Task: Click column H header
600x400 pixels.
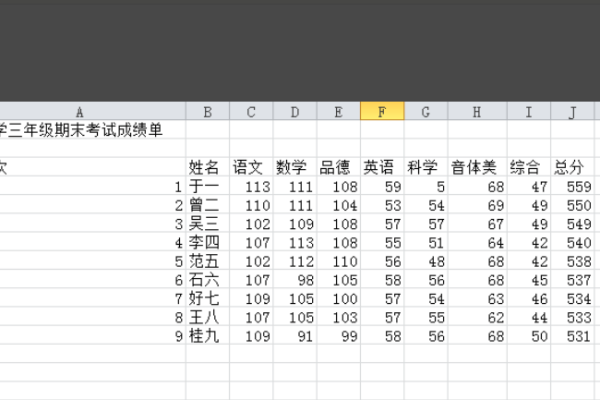Action: pos(476,112)
